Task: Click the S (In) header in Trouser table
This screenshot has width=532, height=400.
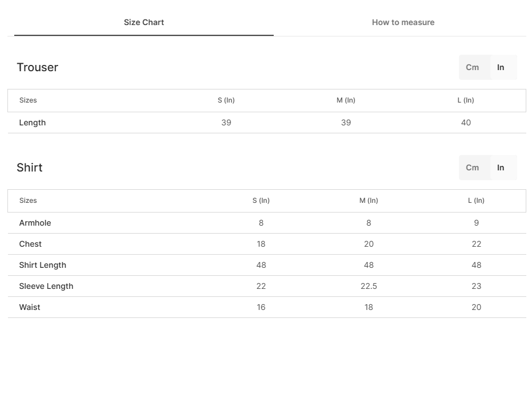Action: [226, 100]
